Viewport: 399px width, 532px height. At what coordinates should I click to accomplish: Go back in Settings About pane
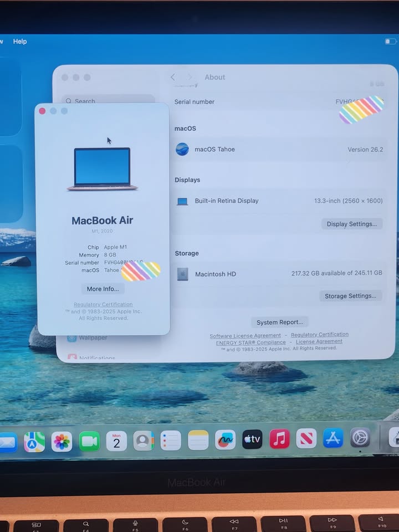(173, 78)
